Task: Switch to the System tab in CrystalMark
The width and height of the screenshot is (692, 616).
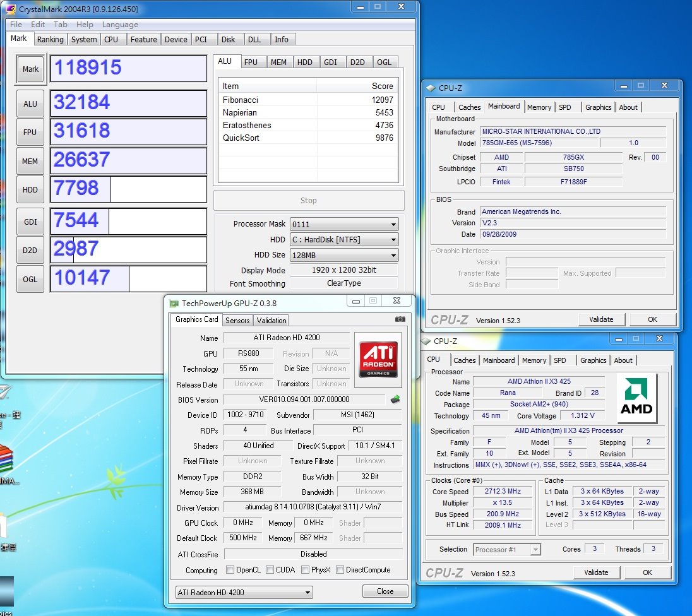Action: (x=84, y=39)
